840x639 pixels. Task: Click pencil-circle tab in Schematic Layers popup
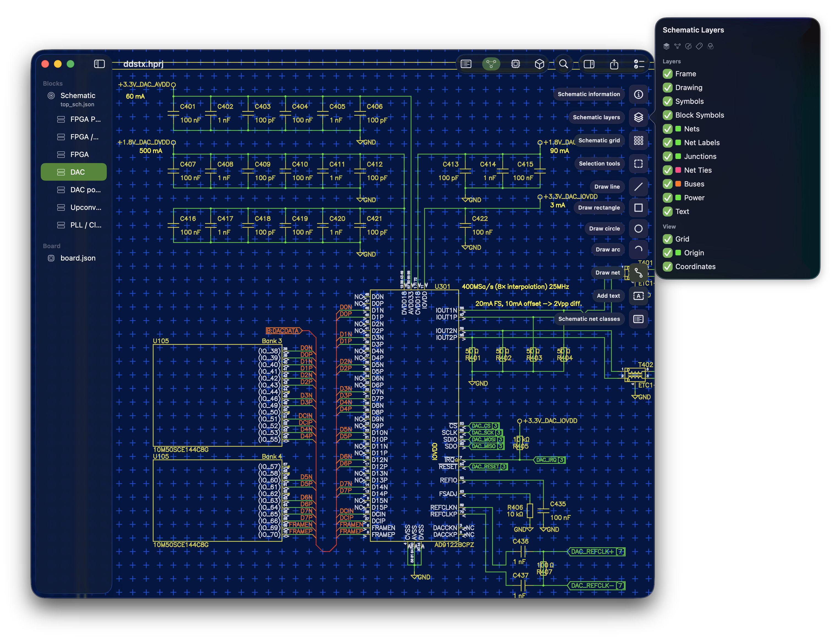click(x=688, y=46)
